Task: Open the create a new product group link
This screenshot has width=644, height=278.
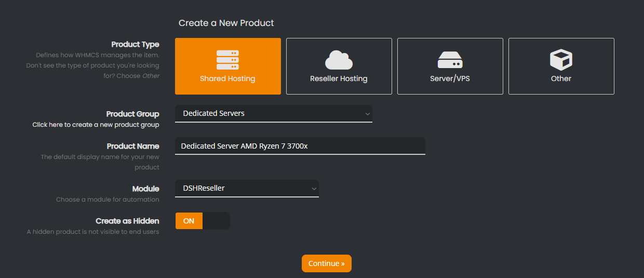Action: coord(96,125)
